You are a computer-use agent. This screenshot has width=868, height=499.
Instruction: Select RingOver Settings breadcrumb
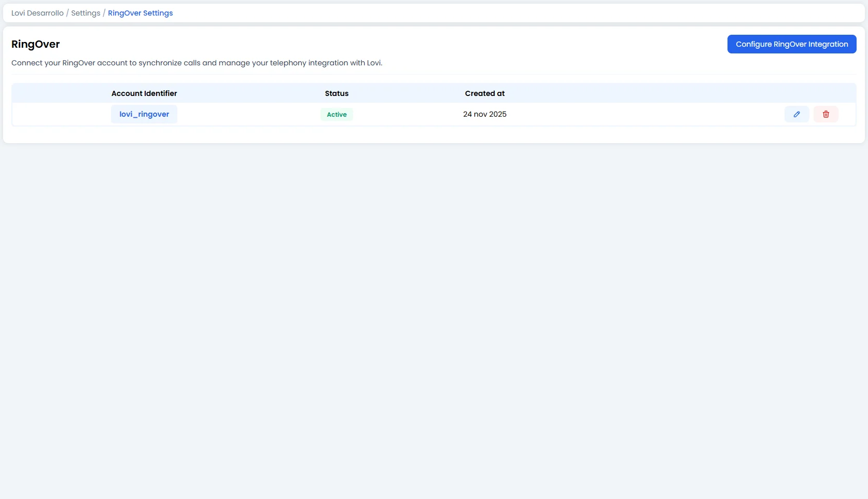[x=141, y=13]
